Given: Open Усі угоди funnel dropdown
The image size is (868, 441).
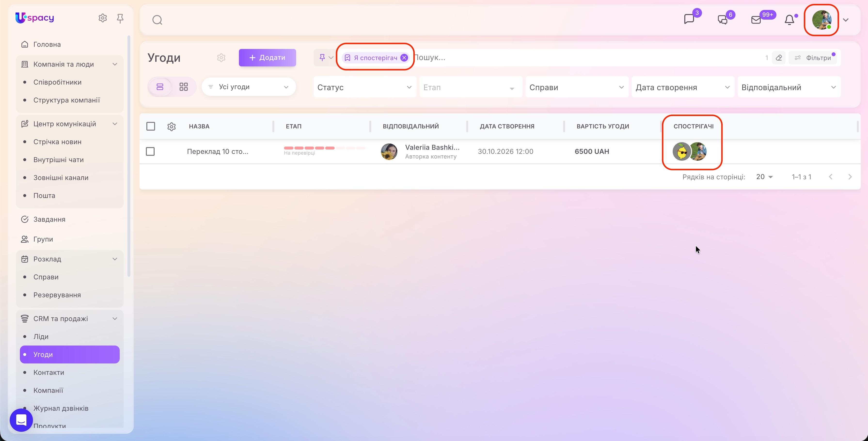Looking at the screenshot, I should (249, 87).
